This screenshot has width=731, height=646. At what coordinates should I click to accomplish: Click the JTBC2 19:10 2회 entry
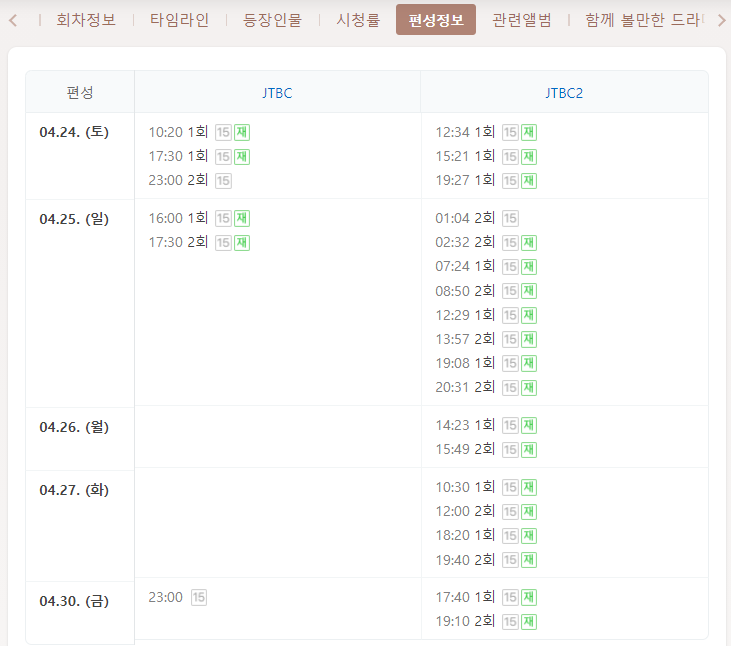click(x=486, y=621)
